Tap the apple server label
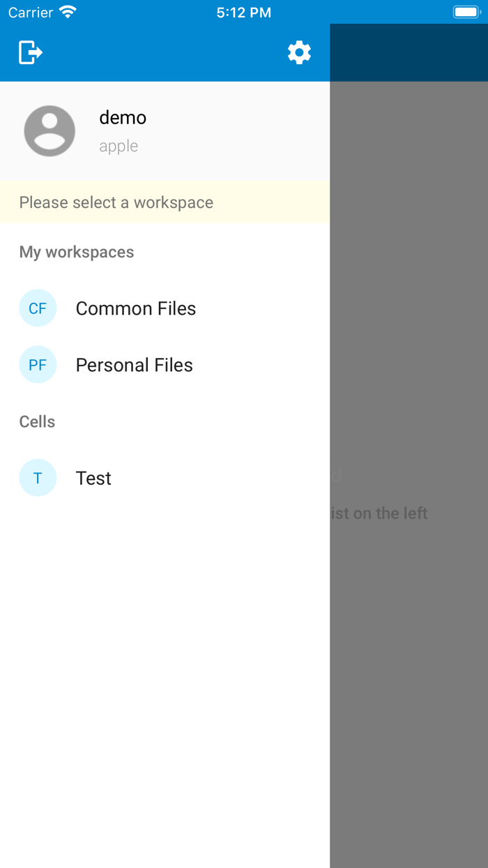Screen dimensions: 488x868 [x=119, y=146]
